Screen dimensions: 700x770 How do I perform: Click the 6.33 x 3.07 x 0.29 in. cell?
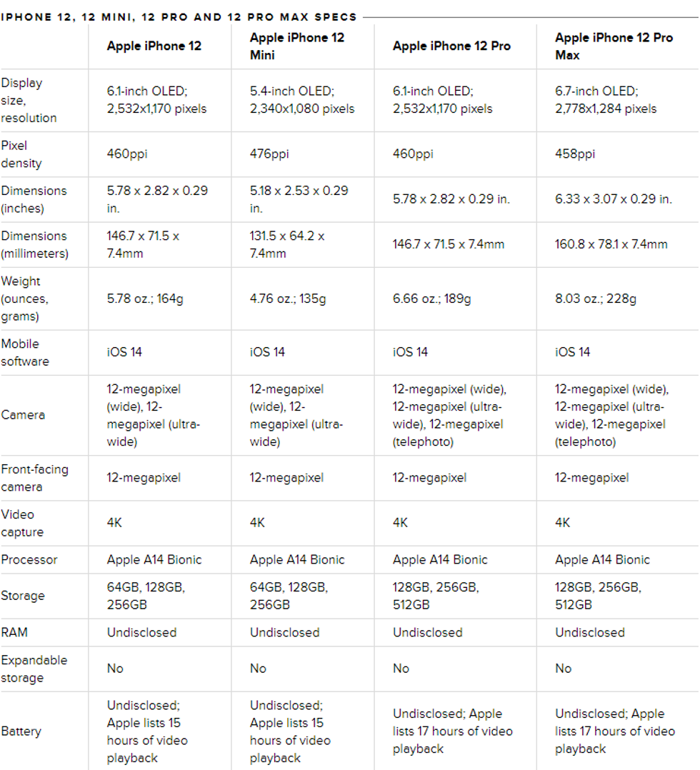613,199
